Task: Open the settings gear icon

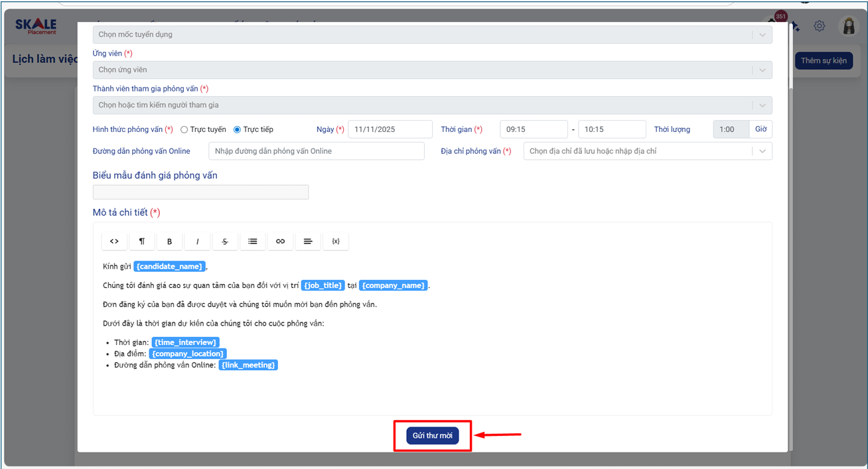Action: (x=820, y=26)
